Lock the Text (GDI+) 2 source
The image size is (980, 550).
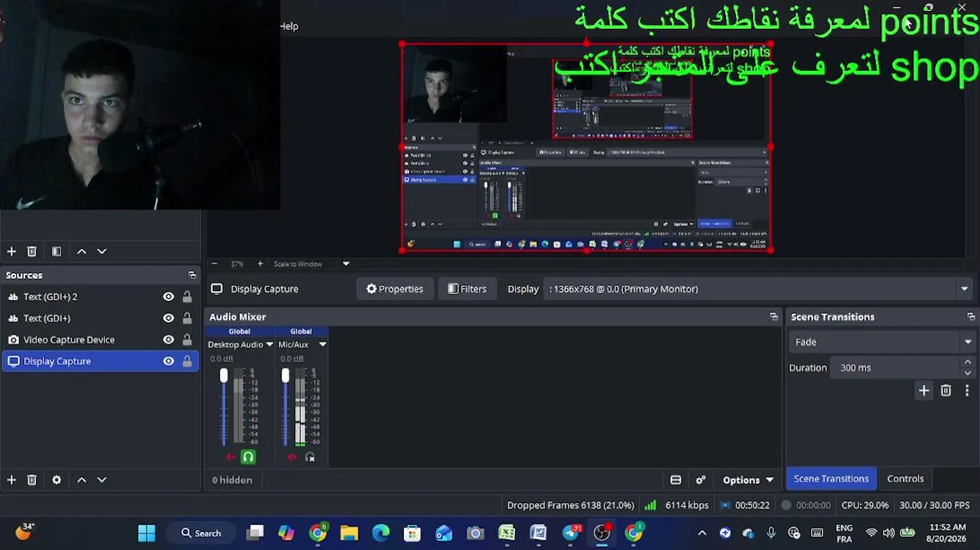click(187, 297)
